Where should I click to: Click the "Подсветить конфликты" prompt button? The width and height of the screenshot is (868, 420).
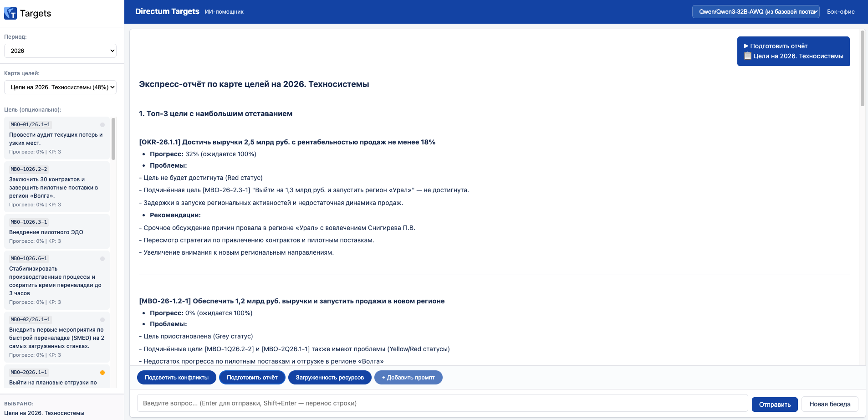(177, 378)
